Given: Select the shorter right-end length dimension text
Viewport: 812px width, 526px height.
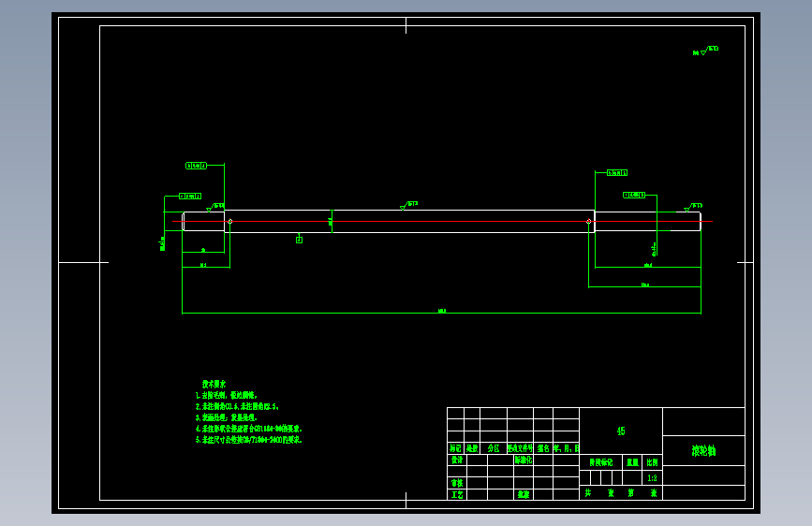Looking at the screenshot, I should (x=648, y=265).
